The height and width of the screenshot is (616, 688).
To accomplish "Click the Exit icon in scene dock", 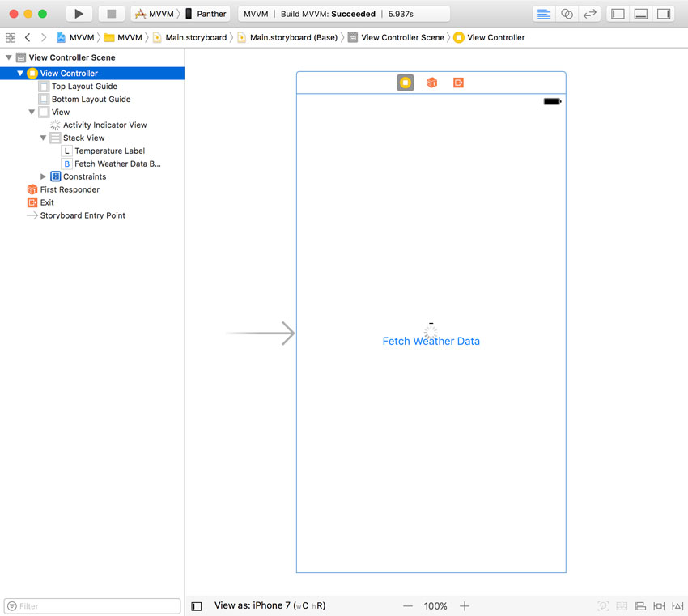I will (458, 83).
